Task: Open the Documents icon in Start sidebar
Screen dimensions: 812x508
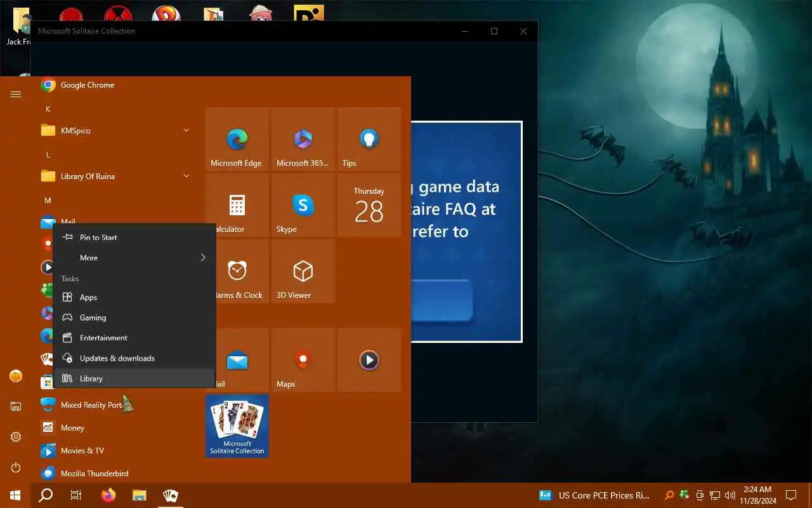Action: (16, 406)
